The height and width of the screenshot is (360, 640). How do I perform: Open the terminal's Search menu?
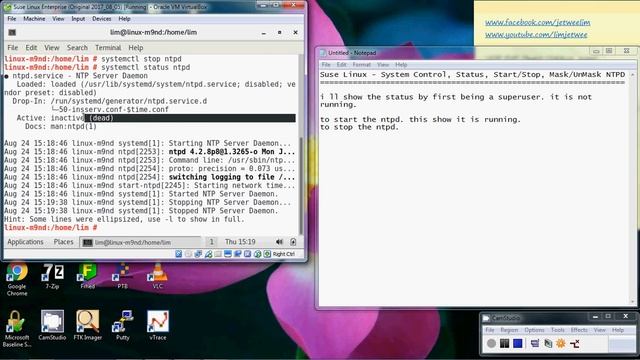pos(77,48)
